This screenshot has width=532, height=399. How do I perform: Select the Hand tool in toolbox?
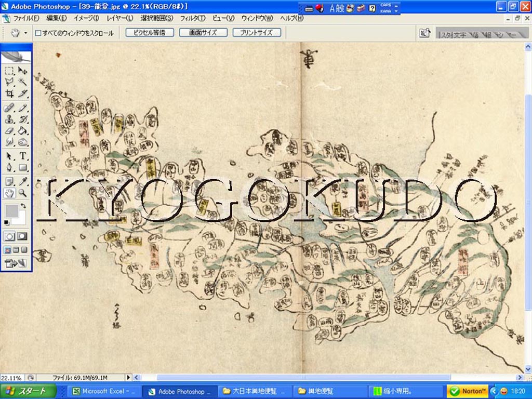tap(10, 193)
